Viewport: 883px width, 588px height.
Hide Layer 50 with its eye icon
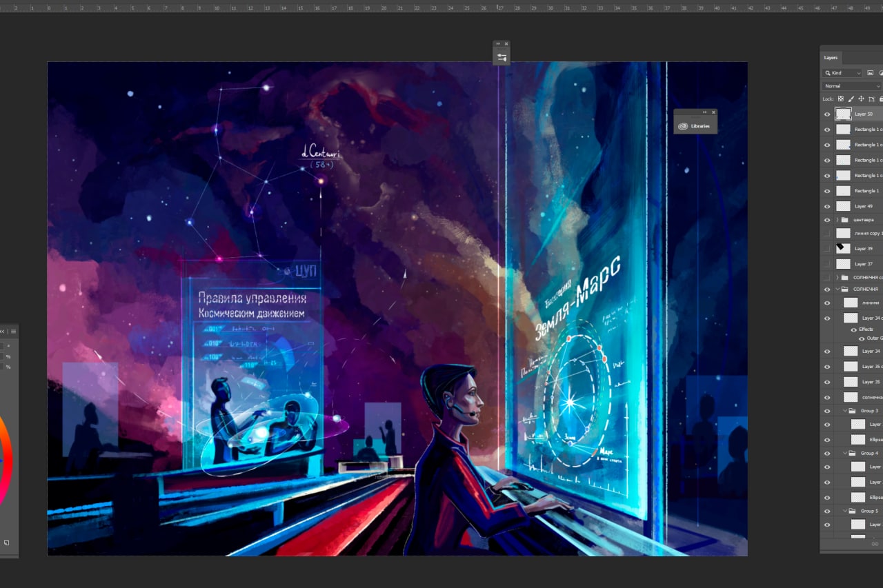point(827,114)
